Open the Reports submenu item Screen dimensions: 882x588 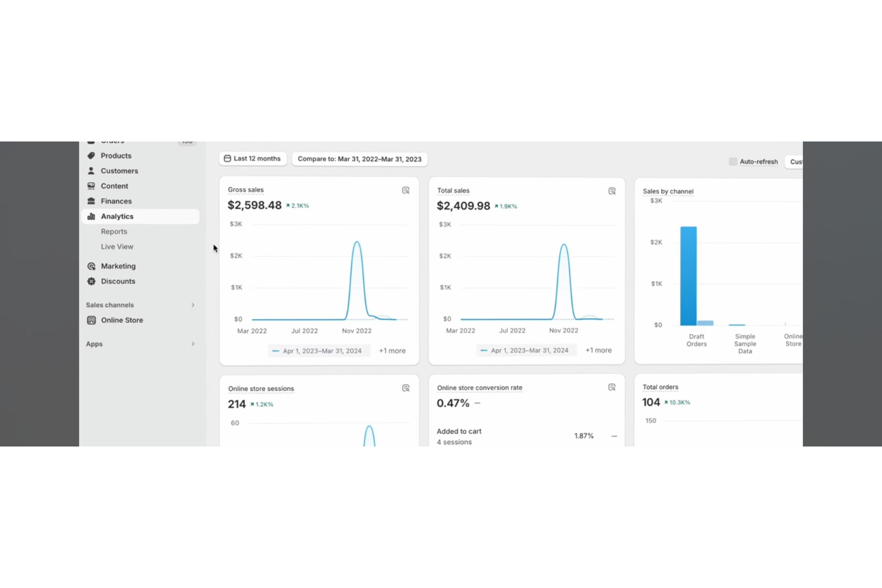pyautogui.click(x=114, y=232)
